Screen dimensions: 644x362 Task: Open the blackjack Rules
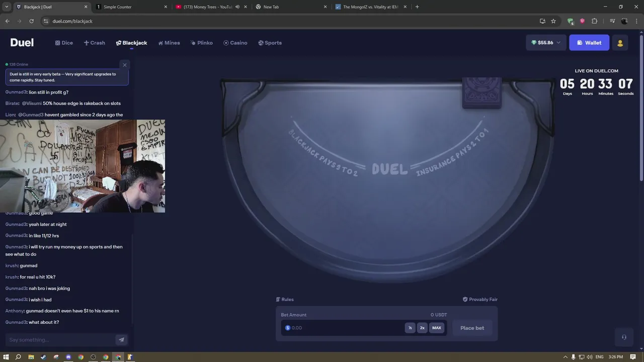point(285,299)
